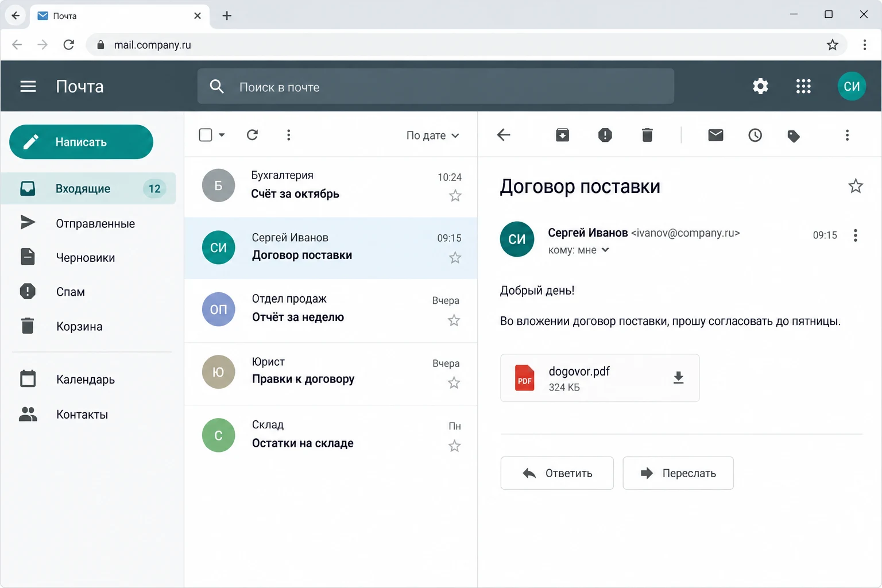
Task: Open the СИ account avatar in header
Action: pyautogui.click(x=852, y=86)
